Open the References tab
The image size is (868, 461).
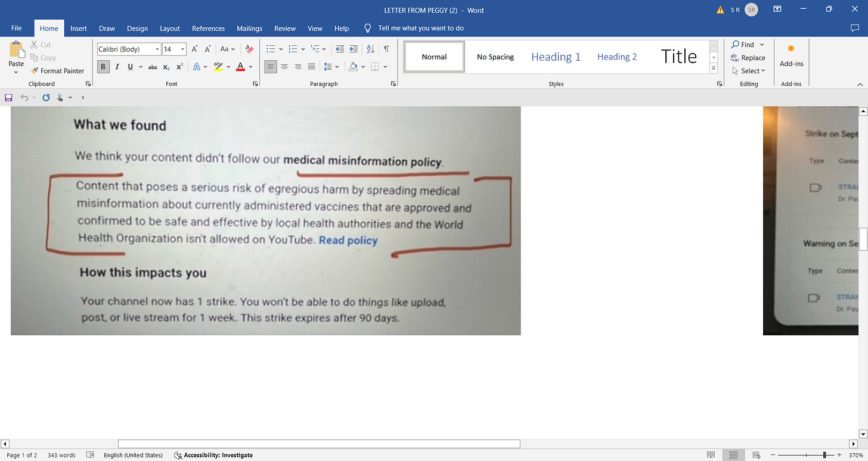point(209,28)
